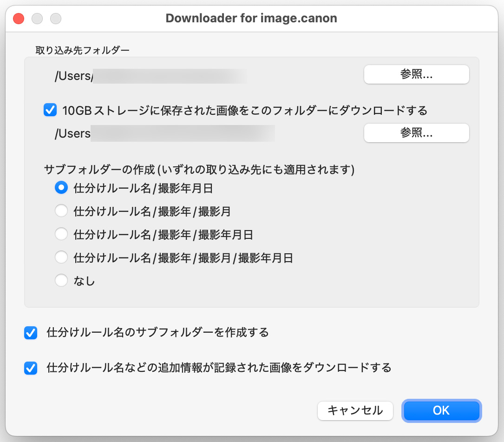Viewport: 504px width, 442px height.
Task: Click the 取り込み先フォルダー section heading
Action: pyautogui.click(x=82, y=50)
